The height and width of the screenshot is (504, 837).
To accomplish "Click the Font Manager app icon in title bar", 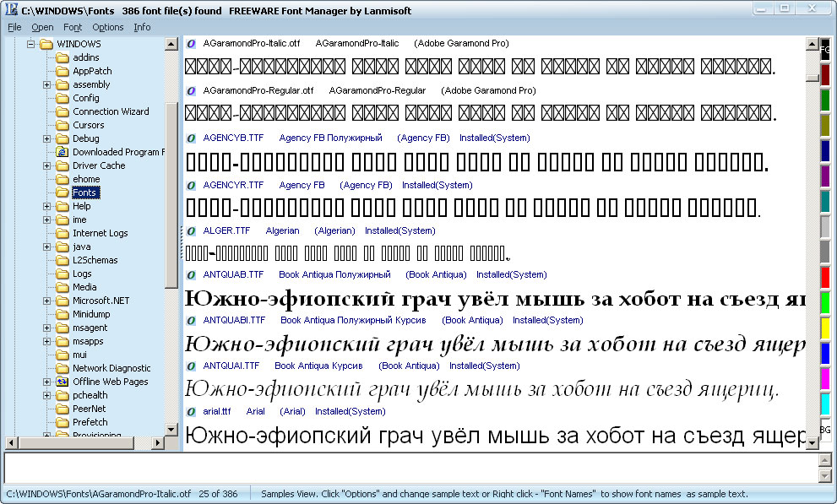I will pos(11,10).
